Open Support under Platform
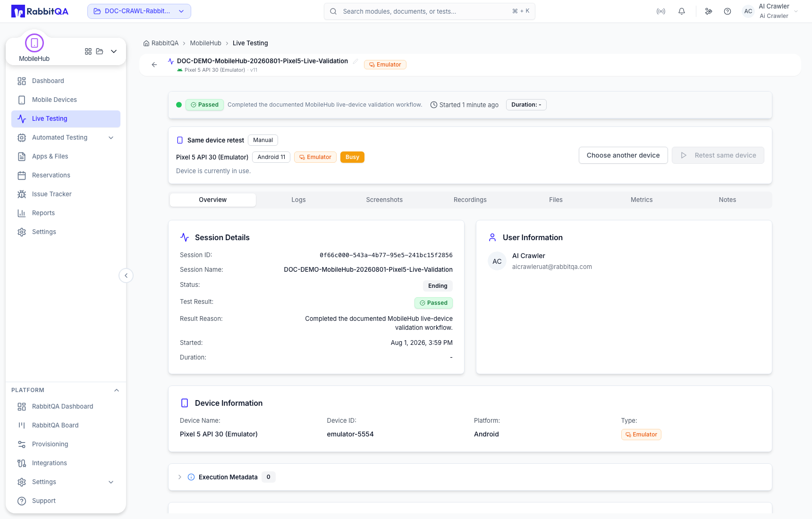The image size is (812, 519). tap(66, 501)
